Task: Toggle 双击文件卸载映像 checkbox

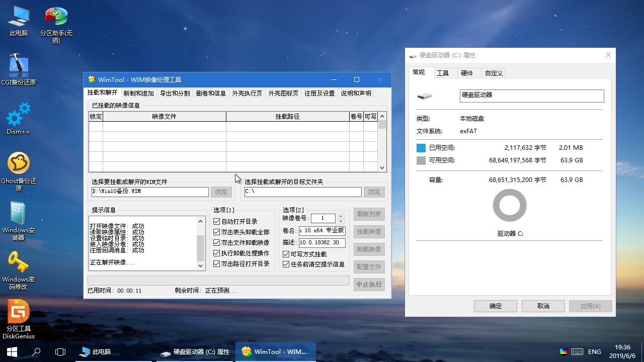Action: [x=242, y=242]
